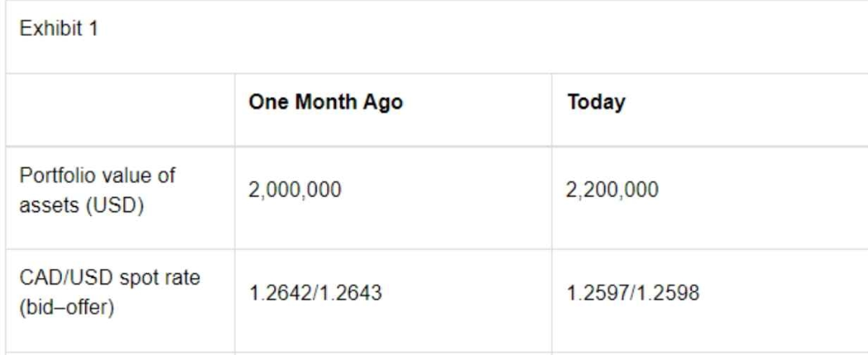
Task: Click the 1.2597 bid rate under Today
Action: click(598, 292)
